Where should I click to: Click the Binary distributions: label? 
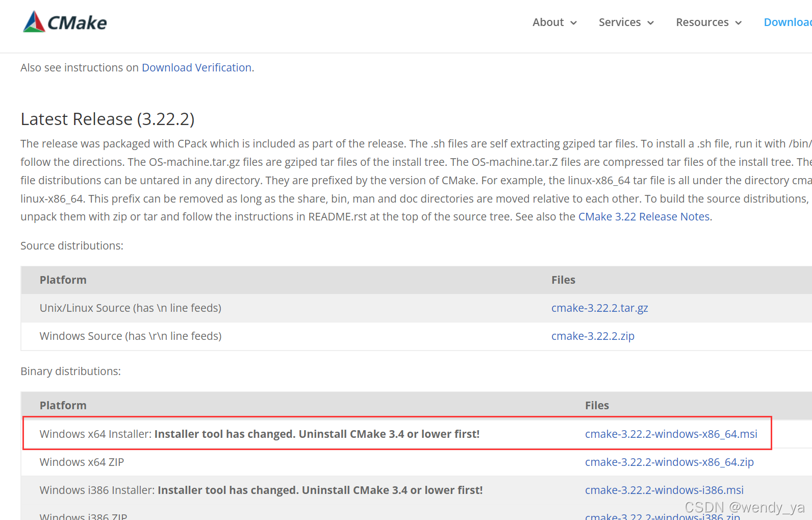70,371
